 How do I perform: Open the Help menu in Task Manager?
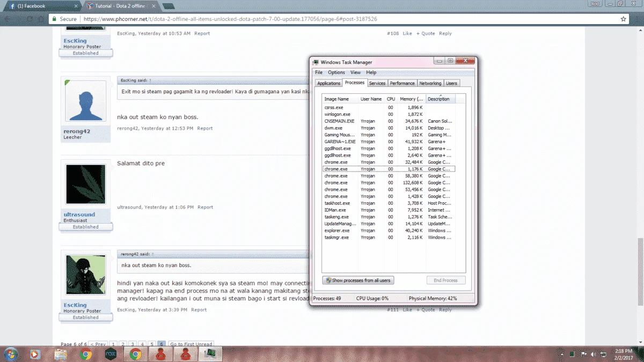tap(371, 72)
